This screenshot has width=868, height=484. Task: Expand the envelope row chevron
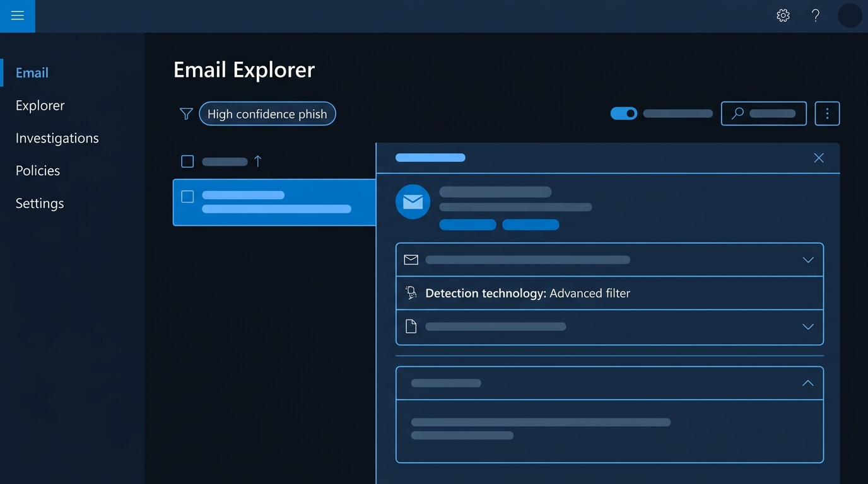(808, 260)
